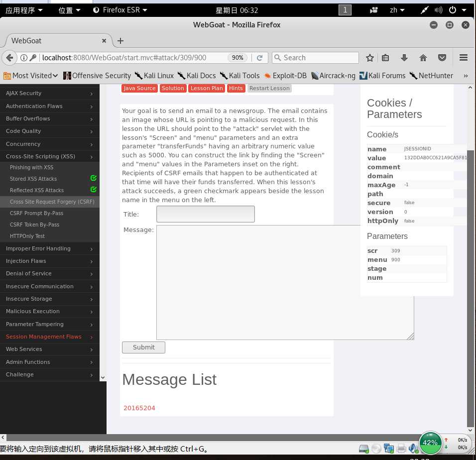
Task: Go to Firefox home page icon
Action: point(423,58)
